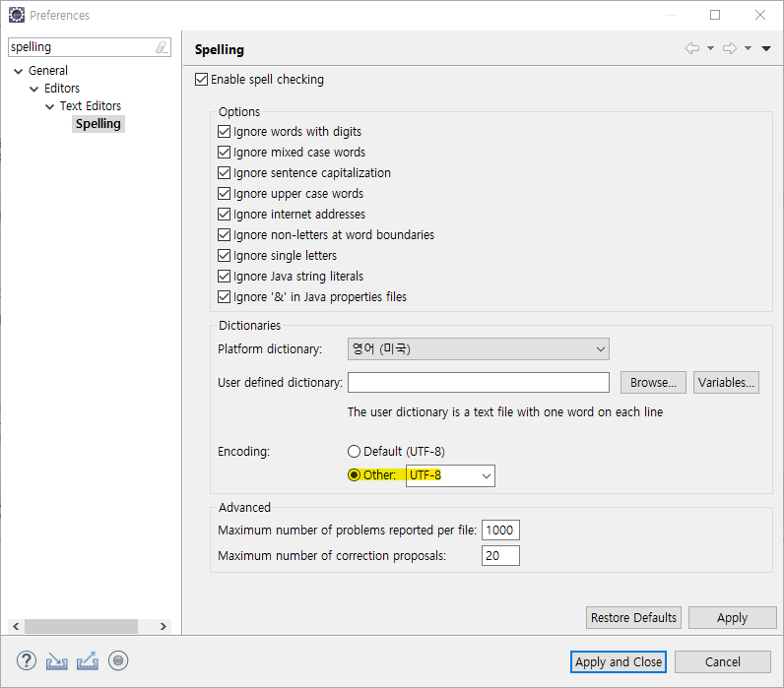This screenshot has width=784, height=688.
Task: Click the Variables... button
Action: point(726,382)
